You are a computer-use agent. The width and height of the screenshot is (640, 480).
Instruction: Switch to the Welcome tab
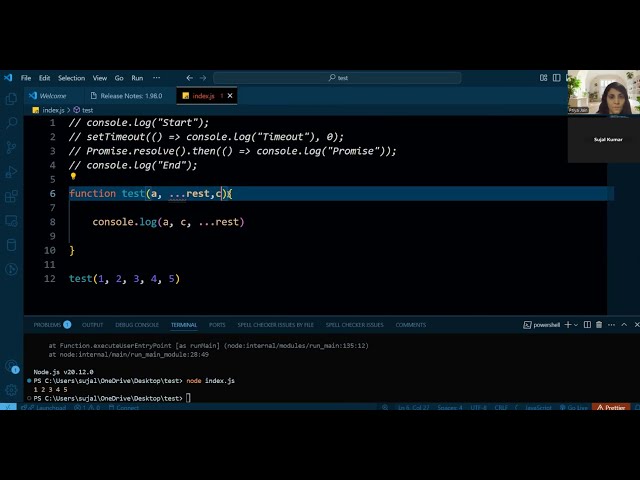pos(48,96)
